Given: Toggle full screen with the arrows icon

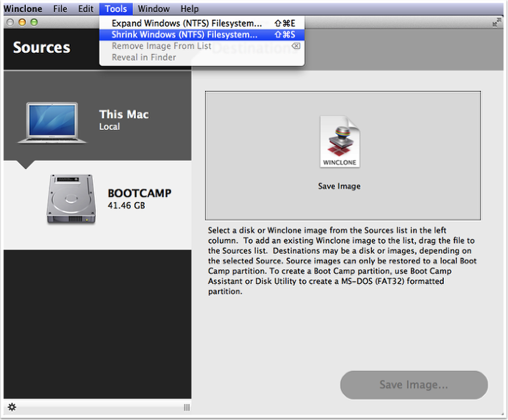Looking at the screenshot, I should (x=496, y=22).
